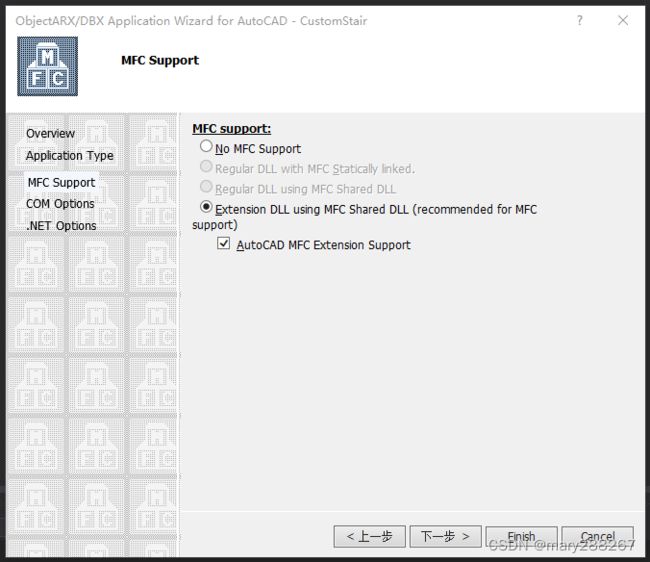
Task: Click the Finish button
Action: pos(521,537)
